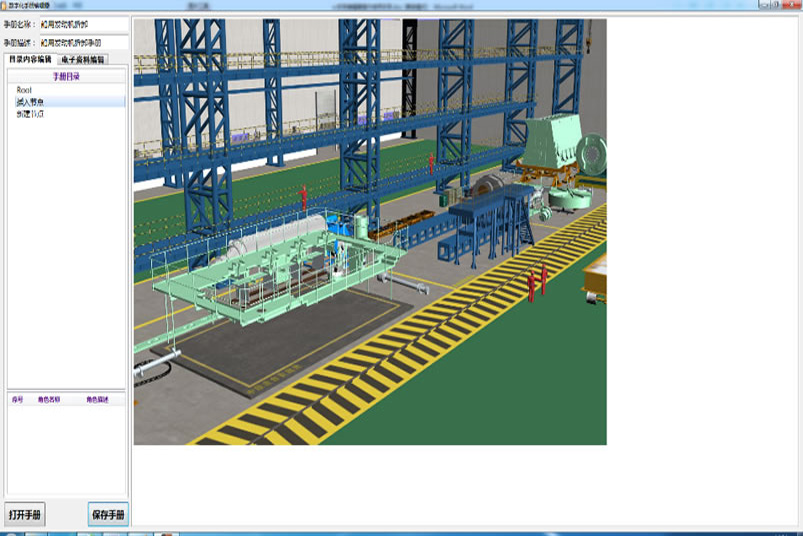This screenshot has width=803, height=536.
Task: Select the Root node in directory tree
Action: [x=24, y=90]
